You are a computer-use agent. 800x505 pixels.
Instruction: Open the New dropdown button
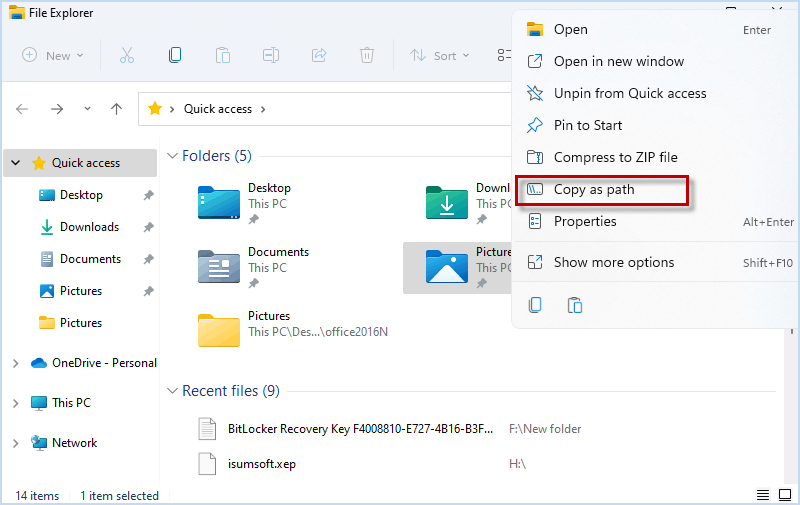[53, 55]
